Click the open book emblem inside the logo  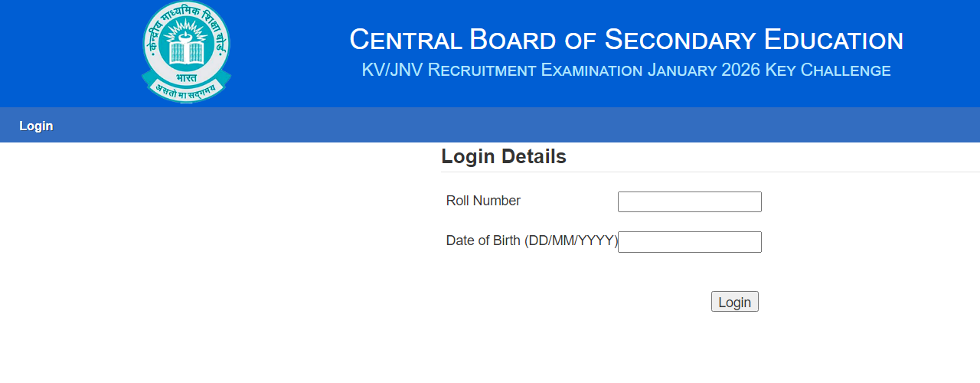click(x=186, y=52)
